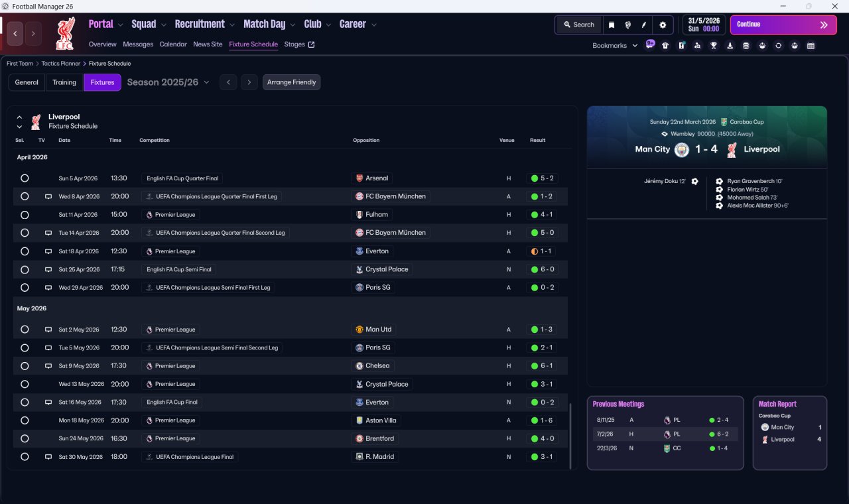This screenshot has height=504, width=849.
Task: Open the Calendar tab
Action: (x=173, y=44)
